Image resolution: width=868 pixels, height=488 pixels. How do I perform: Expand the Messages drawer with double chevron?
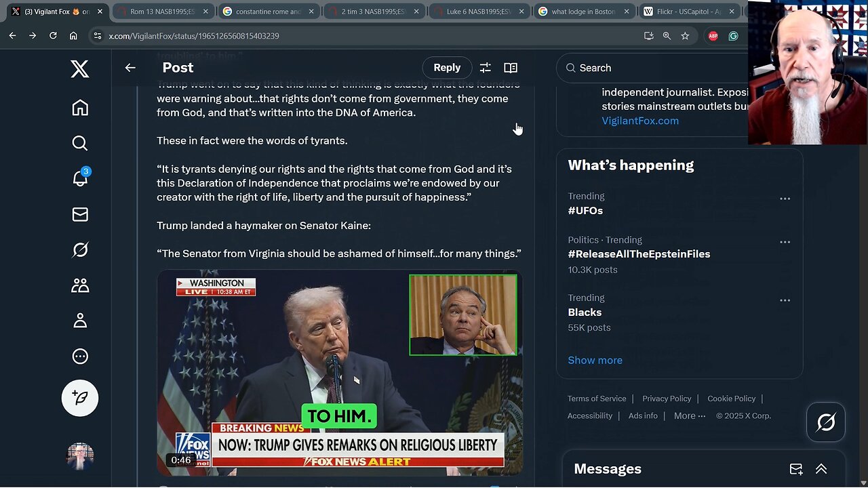[821, 469]
